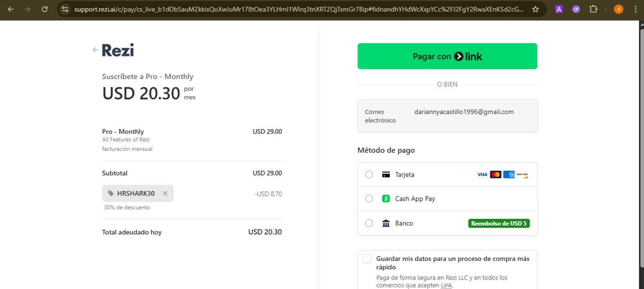Click the email field dariannyacastillo1996@gmail.com
The height and width of the screenshot is (289, 644).
(447, 116)
